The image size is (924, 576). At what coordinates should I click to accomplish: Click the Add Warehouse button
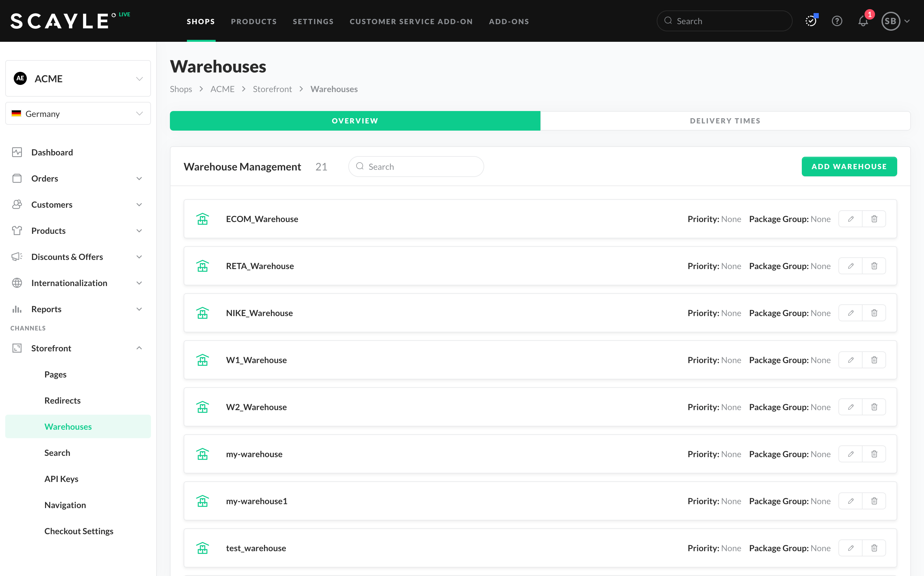[x=849, y=167]
